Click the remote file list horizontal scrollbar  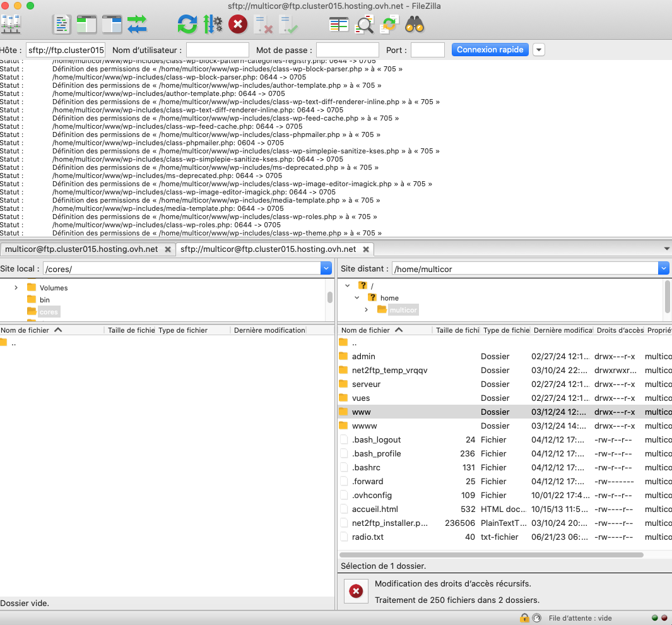492,555
